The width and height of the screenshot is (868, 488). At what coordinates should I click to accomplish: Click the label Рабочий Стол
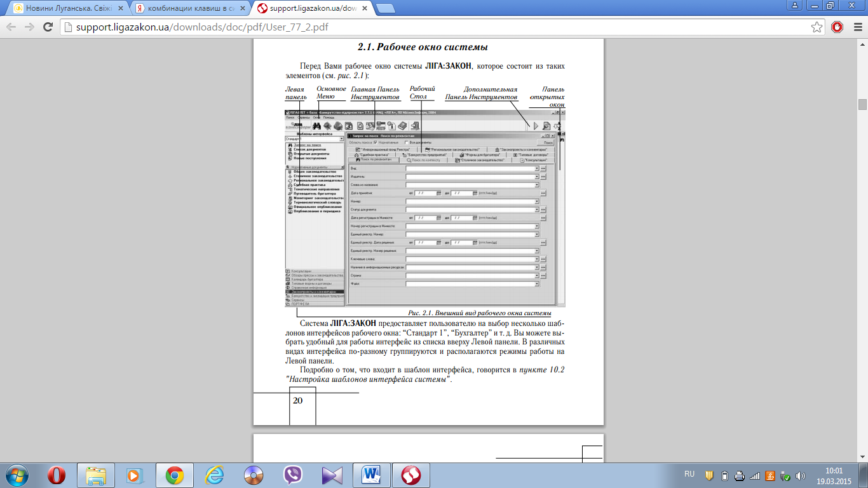coord(422,93)
